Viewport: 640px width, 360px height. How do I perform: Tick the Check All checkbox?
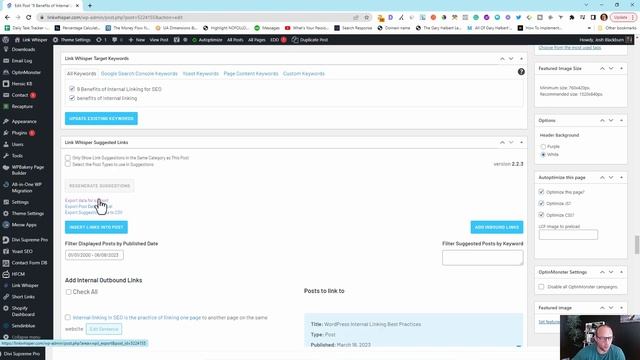pos(68,292)
